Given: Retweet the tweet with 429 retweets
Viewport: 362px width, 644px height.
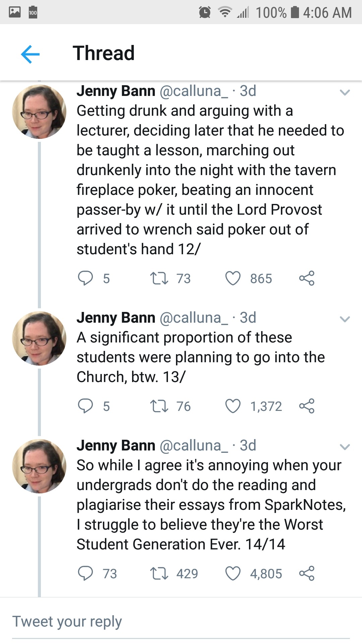Looking at the screenshot, I should coord(159,573).
